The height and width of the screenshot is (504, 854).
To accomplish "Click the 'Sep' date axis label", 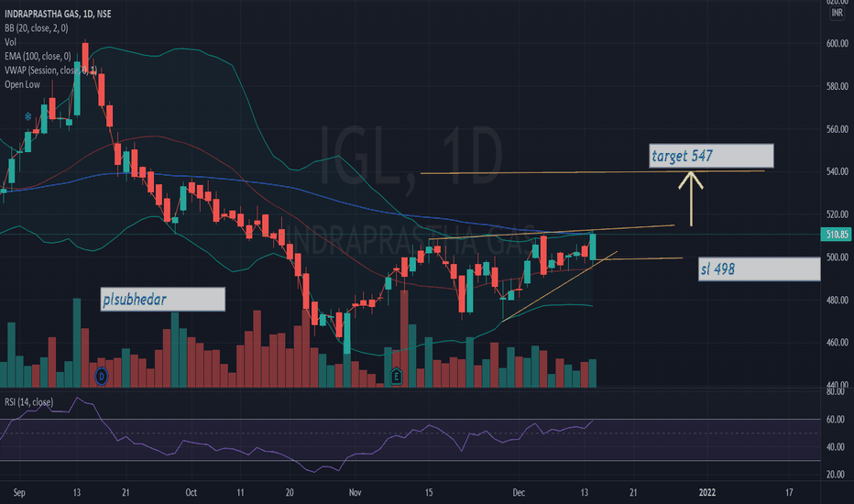I will pyautogui.click(x=19, y=493).
